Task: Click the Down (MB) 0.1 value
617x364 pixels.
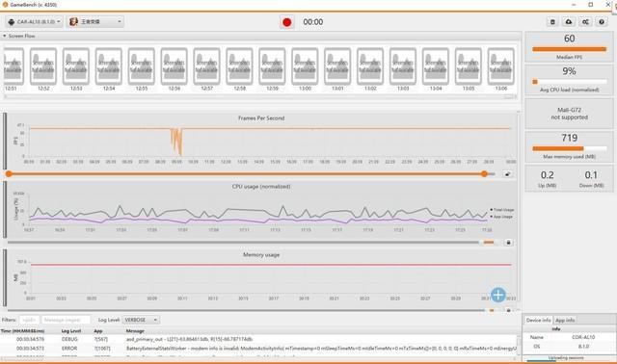Action: click(591, 175)
